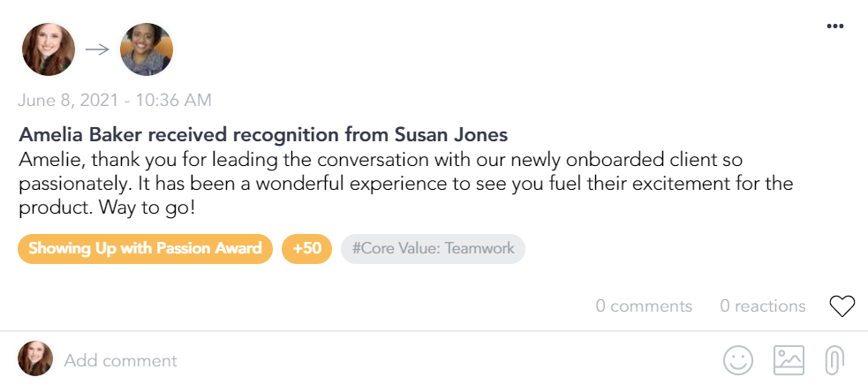
Task: Open the sender's avatar on the left
Action: click(x=48, y=49)
